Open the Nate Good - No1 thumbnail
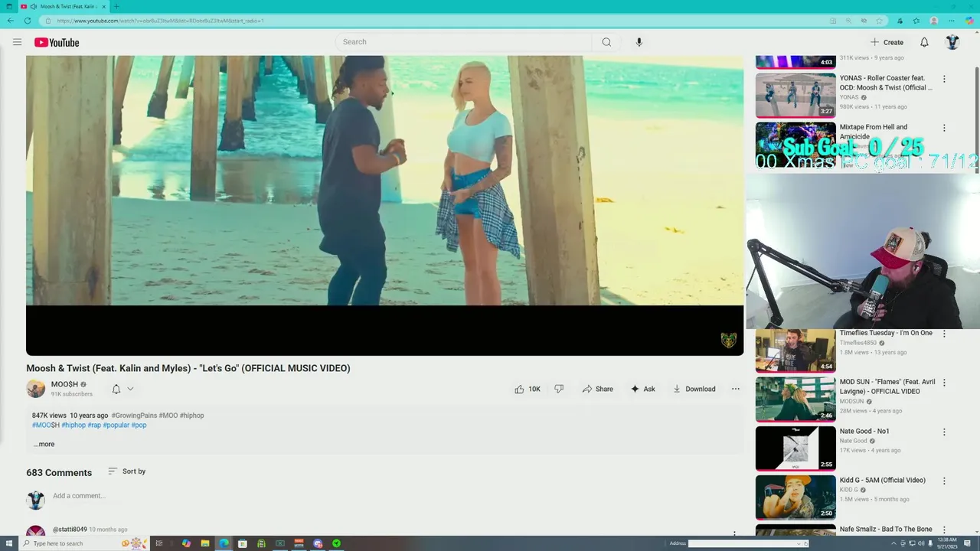The height and width of the screenshot is (551, 980). tap(795, 448)
